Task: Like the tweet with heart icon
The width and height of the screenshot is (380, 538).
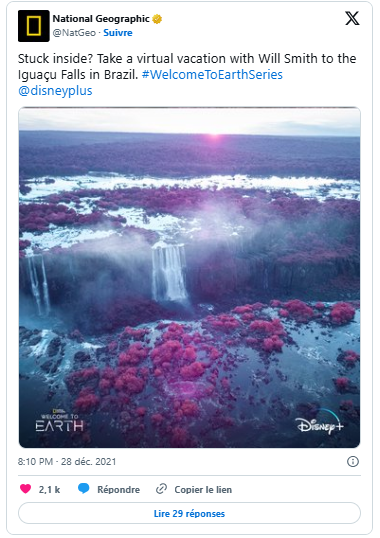Action: pos(25,489)
